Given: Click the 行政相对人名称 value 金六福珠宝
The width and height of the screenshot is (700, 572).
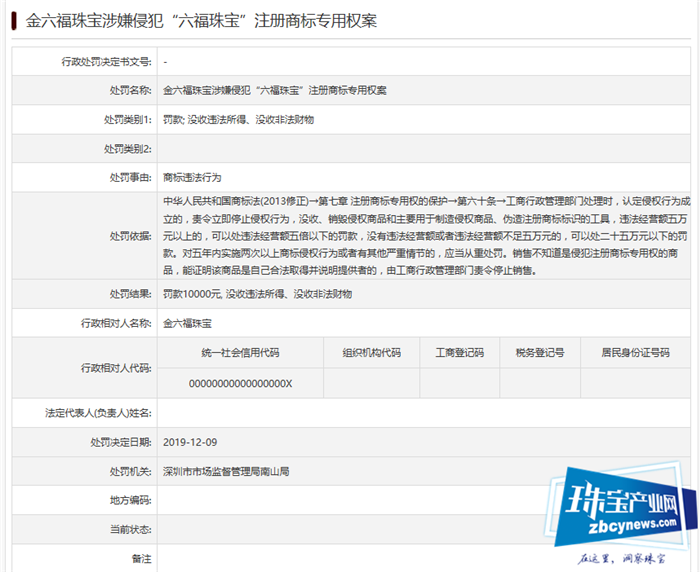Looking at the screenshot, I should [187, 323].
